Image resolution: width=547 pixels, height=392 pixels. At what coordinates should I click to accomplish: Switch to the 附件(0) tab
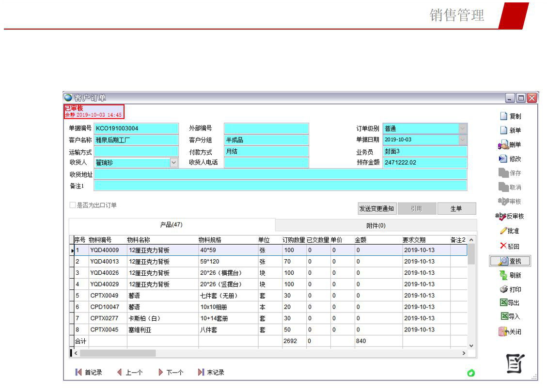pyautogui.click(x=375, y=225)
